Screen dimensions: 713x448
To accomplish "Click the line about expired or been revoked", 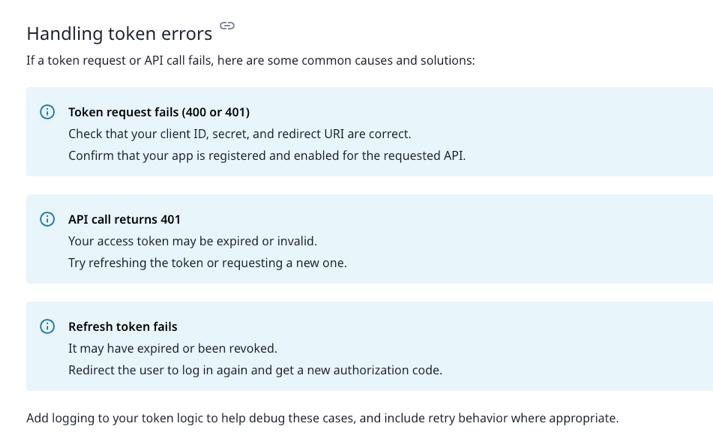I will click(172, 348).
